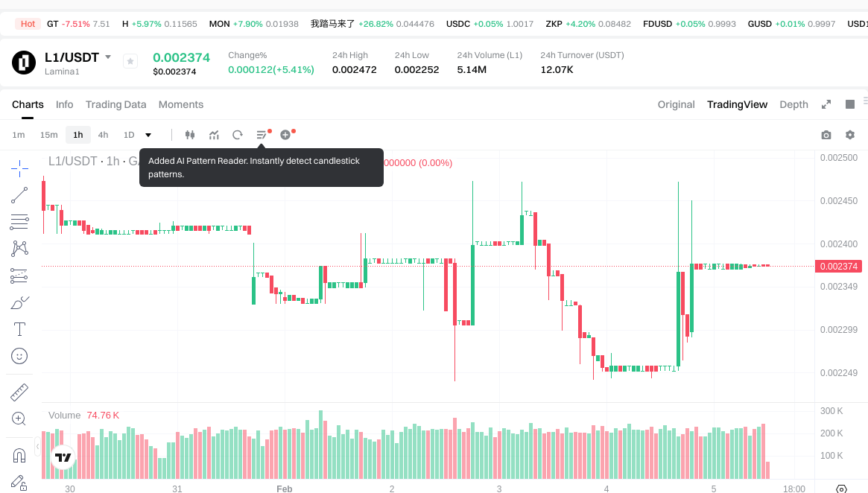Toggle lock all drawing tools
The height and width of the screenshot is (493, 868).
click(19, 482)
